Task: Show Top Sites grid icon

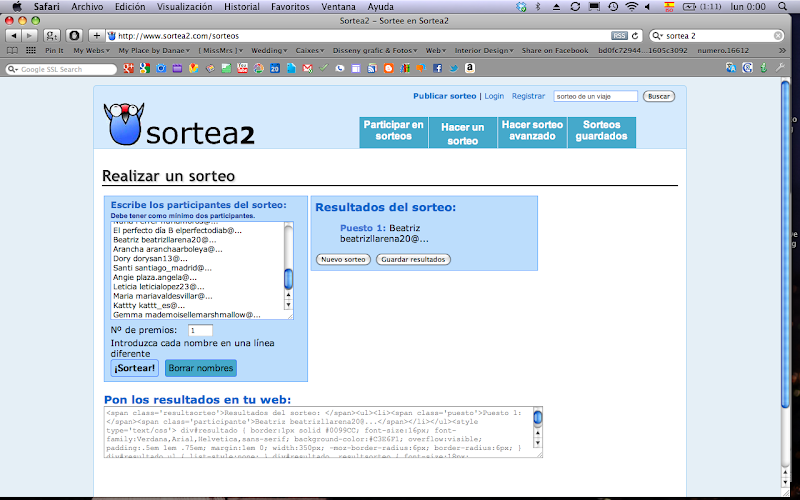Action: (31, 51)
